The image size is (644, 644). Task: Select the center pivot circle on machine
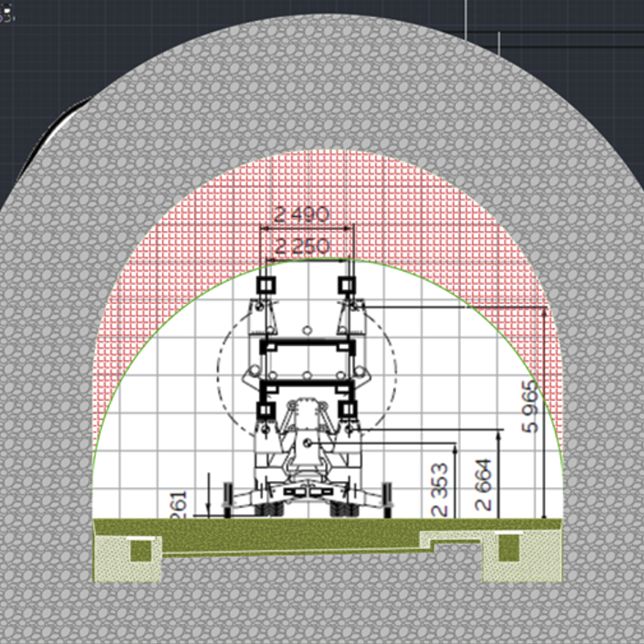pos(309,444)
